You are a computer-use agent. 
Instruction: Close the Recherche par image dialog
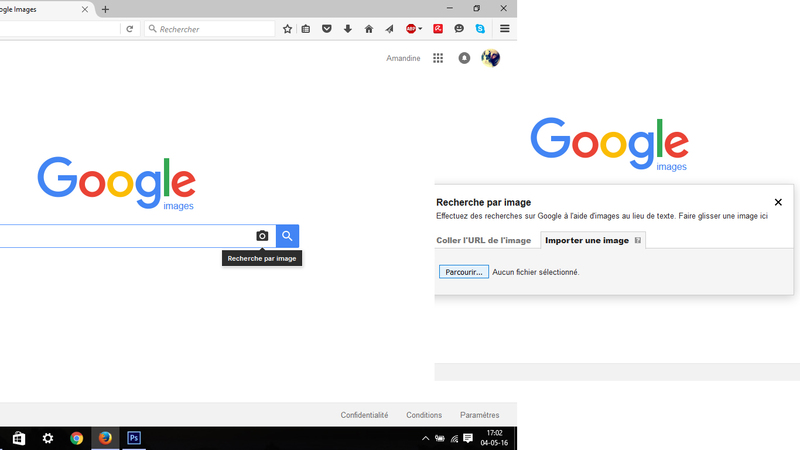(778, 202)
